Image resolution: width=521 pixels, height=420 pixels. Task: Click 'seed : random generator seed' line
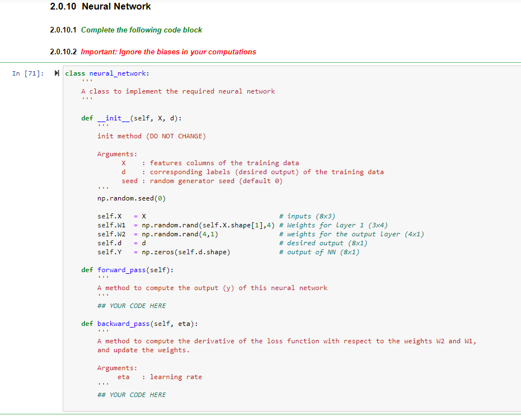click(x=202, y=181)
